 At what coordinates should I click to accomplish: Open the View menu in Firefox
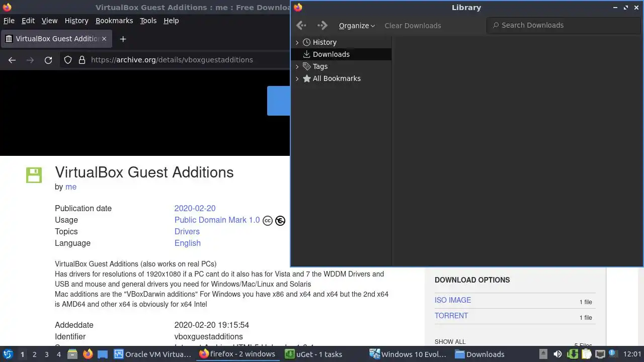click(49, 21)
